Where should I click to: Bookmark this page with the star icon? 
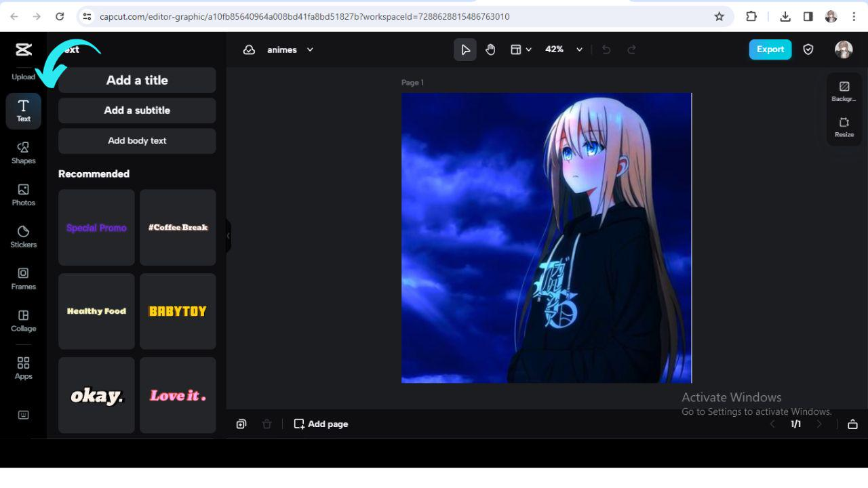[719, 16]
